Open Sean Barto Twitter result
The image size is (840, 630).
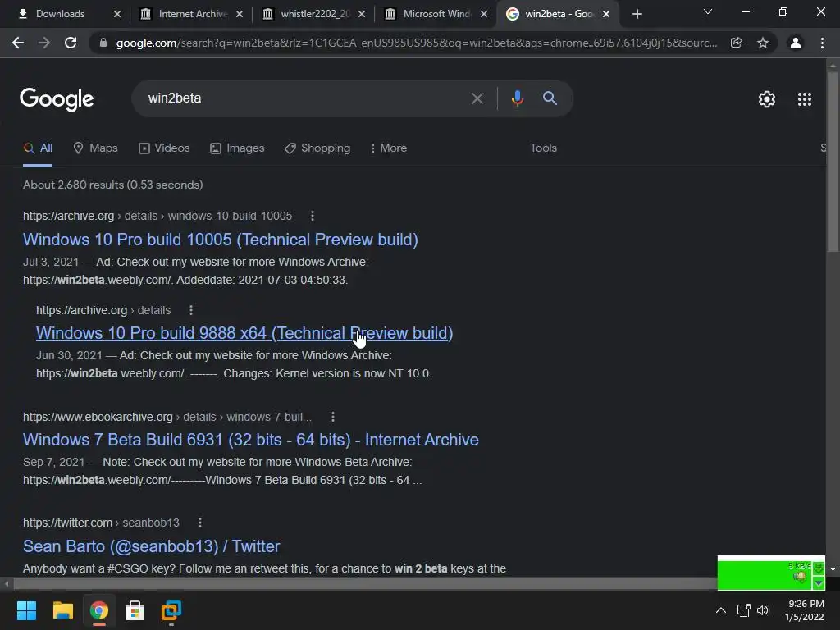tap(151, 546)
